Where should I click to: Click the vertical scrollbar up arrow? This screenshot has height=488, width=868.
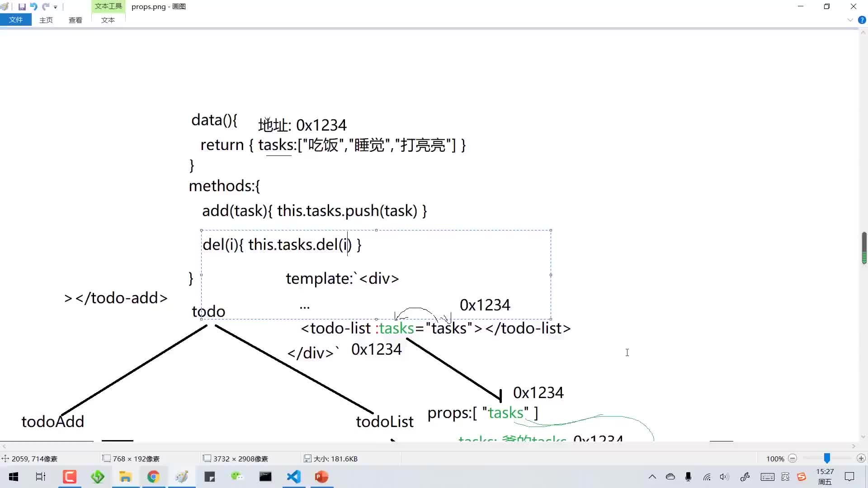pos(864,33)
